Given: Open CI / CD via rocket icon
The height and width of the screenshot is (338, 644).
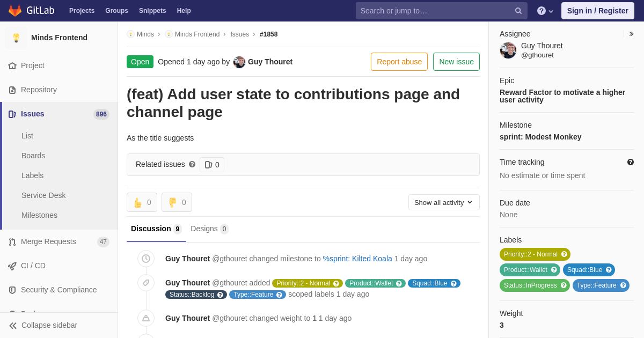Looking at the screenshot, I should pos(12,266).
